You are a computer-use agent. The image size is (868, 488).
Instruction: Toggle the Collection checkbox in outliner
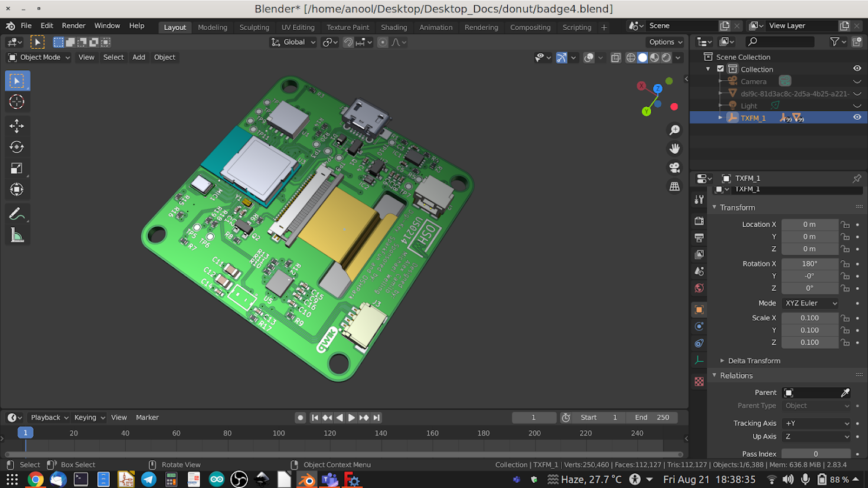pos(720,68)
